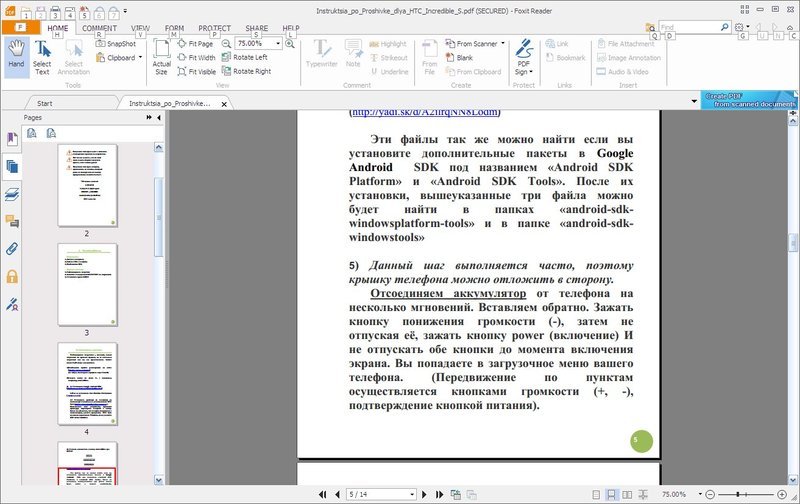Click the SnapShot tool

pyautogui.click(x=116, y=44)
